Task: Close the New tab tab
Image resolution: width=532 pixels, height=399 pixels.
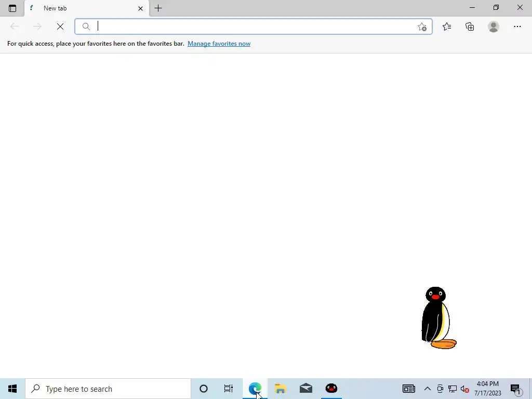Action: (140, 8)
